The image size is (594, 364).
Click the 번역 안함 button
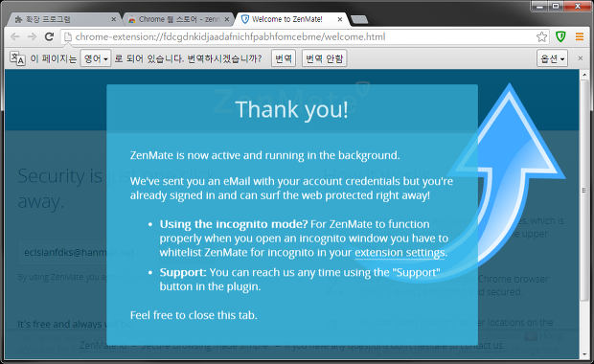pos(324,58)
